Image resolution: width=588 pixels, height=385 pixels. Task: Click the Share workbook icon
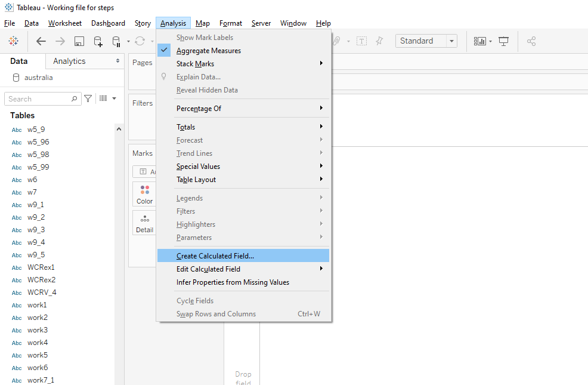click(x=531, y=41)
